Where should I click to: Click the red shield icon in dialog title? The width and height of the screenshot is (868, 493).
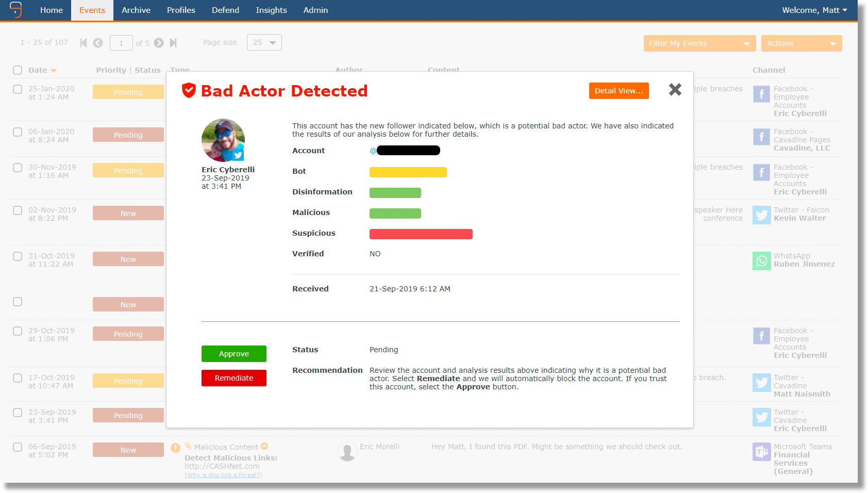coord(189,90)
